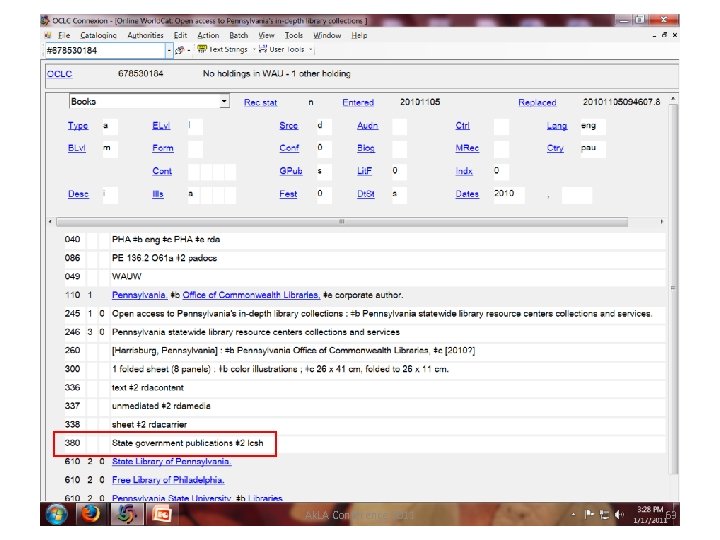Screen dimensions: 720x540
Task: Open the Help menu
Action: 359,35
